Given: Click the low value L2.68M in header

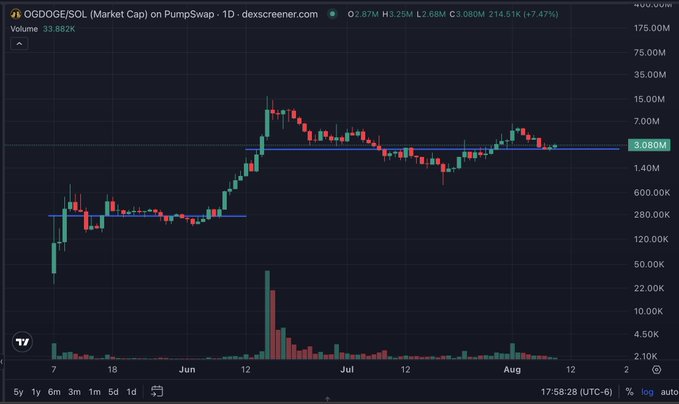Looking at the screenshot, I should coord(431,14).
